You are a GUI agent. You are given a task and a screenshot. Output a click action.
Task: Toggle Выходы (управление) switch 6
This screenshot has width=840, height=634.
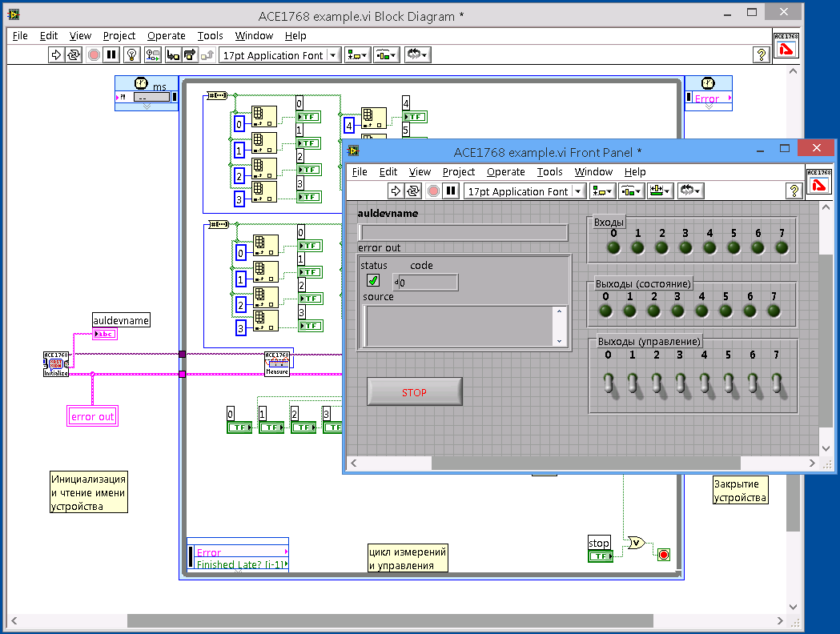click(x=753, y=386)
